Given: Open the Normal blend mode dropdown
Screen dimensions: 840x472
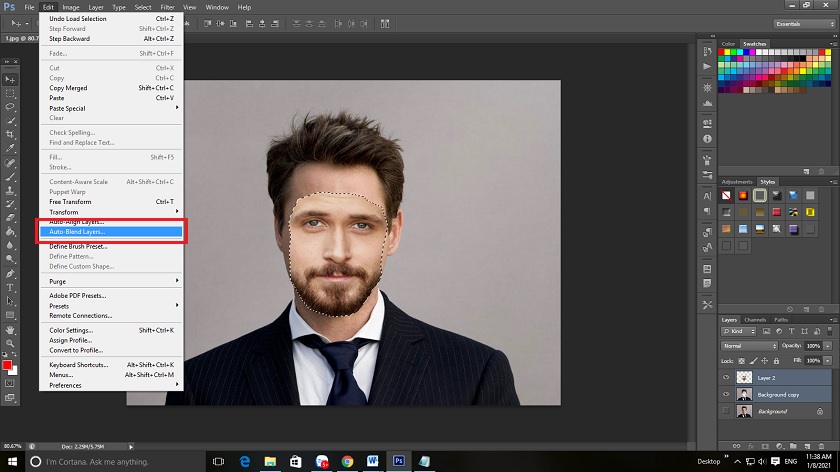Looking at the screenshot, I should pos(749,346).
